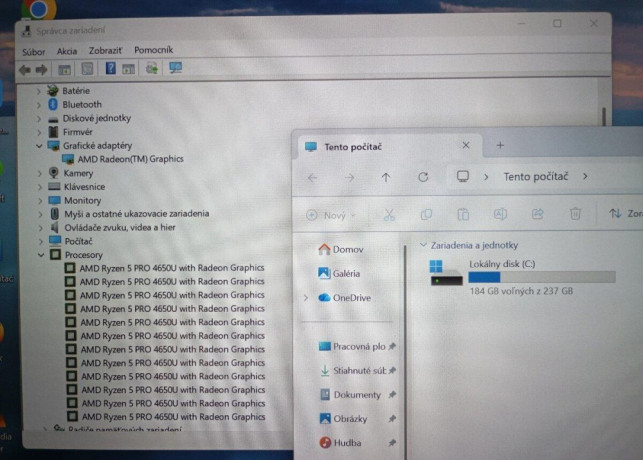Refresh the File Explorer view

(423, 177)
